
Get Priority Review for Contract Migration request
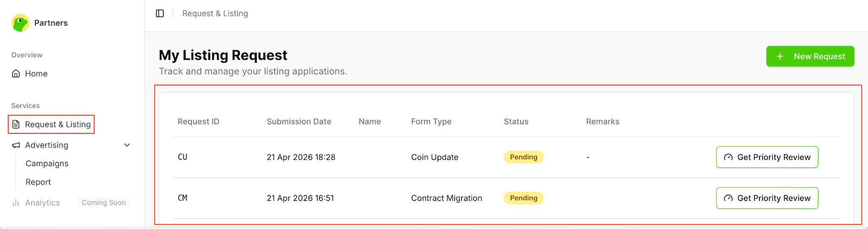pos(767,198)
